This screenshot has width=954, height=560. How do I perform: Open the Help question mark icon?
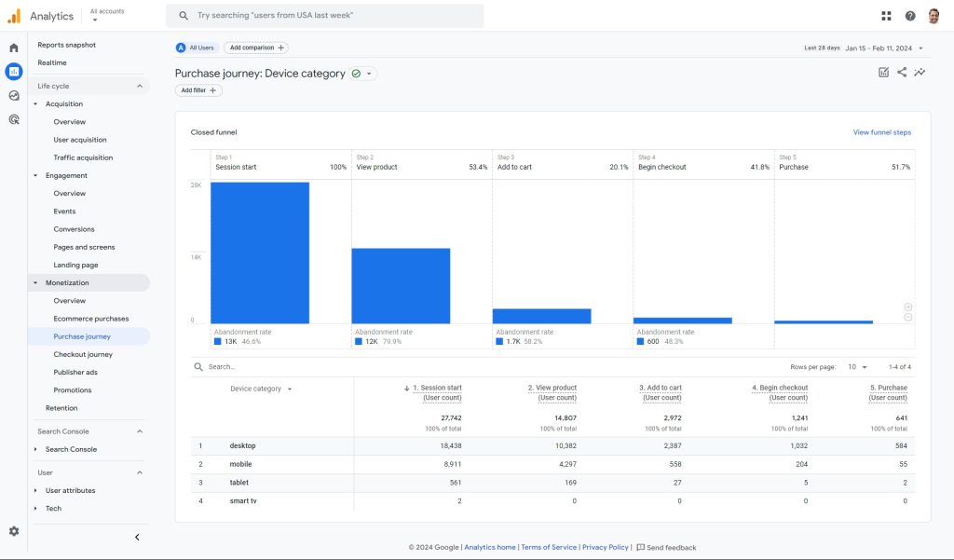[909, 16]
